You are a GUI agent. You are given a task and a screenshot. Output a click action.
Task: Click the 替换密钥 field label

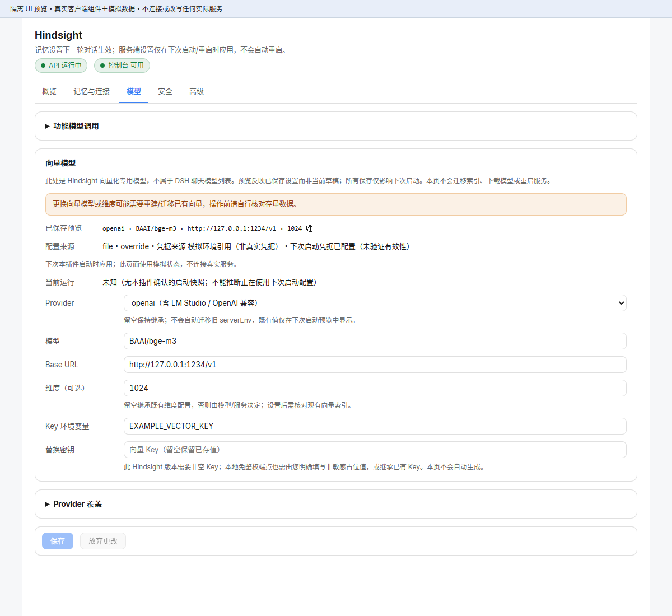(60, 450)
